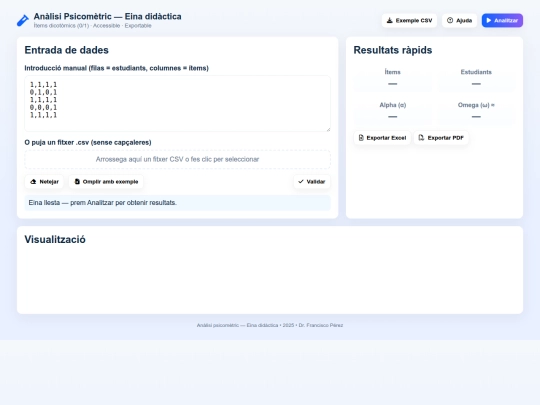The height and width of the screenshot is (405, 540).
Task: Click the 'Resultats ràpids' heading
Action: click(x=393, y=50)
